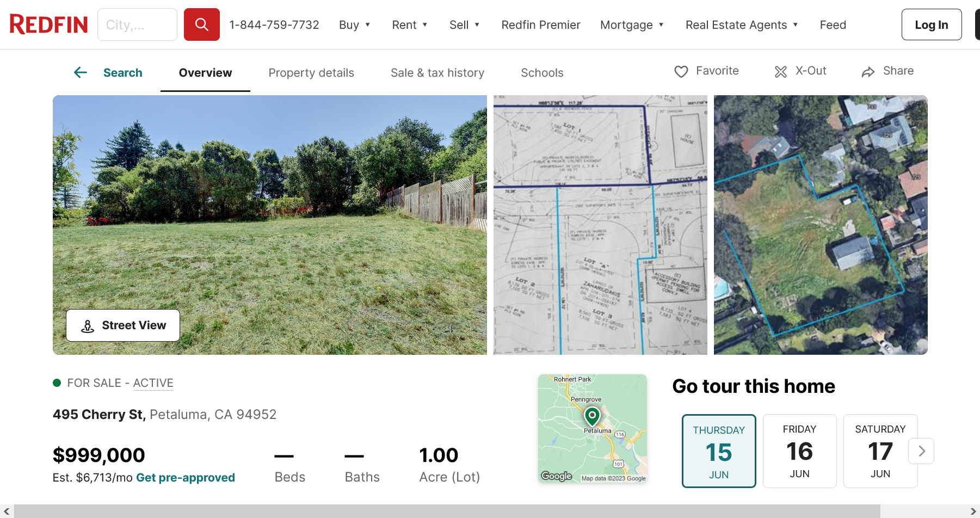Select Thursday June 15 tour date
Viewport: 980px width, 518px height.
(x=719, y=451)
